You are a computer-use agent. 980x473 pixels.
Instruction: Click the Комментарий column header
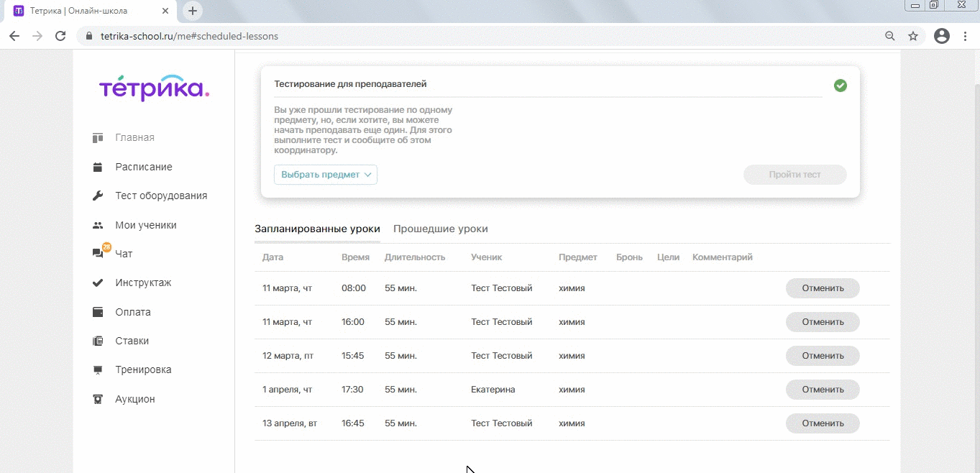point(723,257)
